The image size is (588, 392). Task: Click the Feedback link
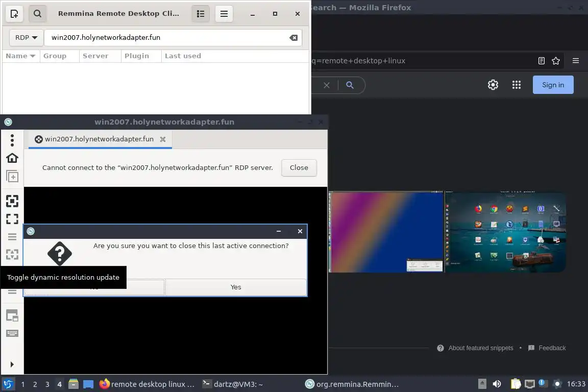tap(547, 348)
